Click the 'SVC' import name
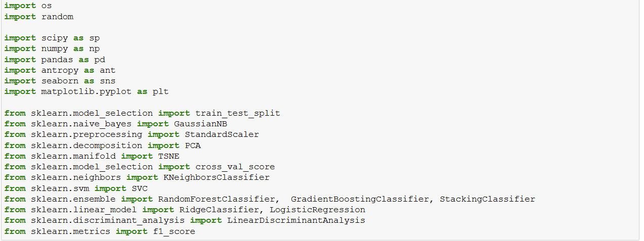The image size is (644, 241). (x=140, y=188)
